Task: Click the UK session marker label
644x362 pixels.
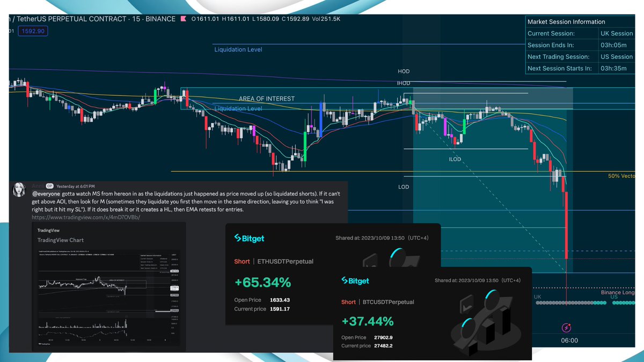Action: click(537, 297)
